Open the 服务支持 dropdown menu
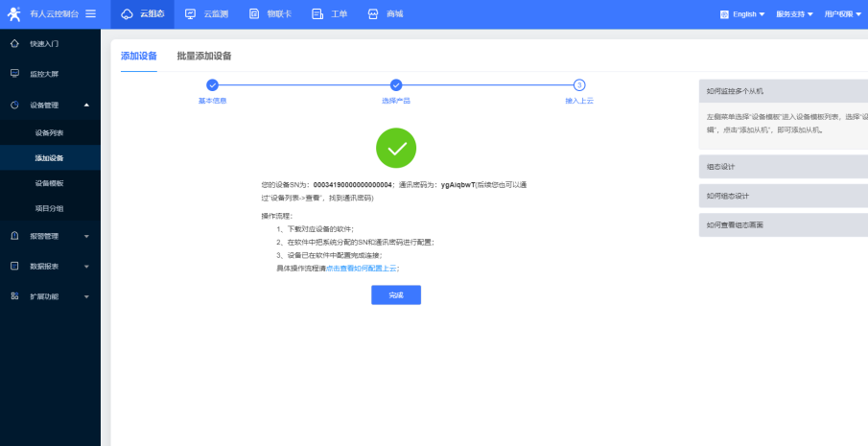Image resolution: width=868 pixels, height=446 pixels. (x=794, y=14)
